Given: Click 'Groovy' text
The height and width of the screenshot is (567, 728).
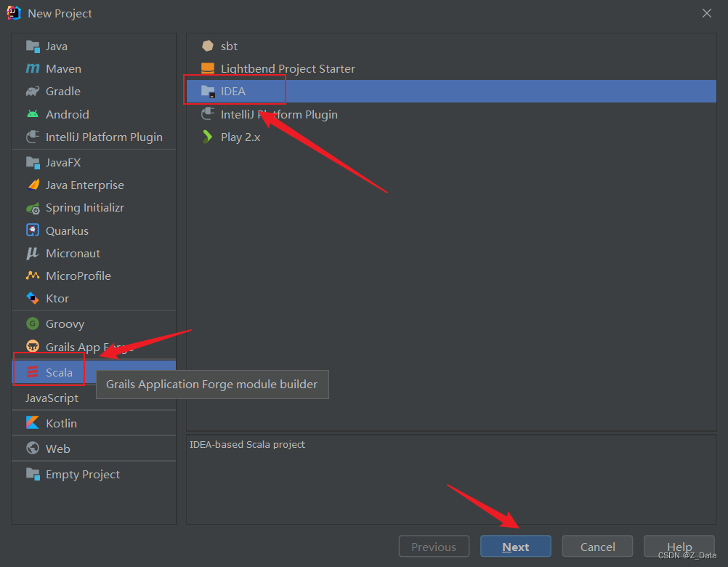Looking at the screenshot, I should pos(65,324).
